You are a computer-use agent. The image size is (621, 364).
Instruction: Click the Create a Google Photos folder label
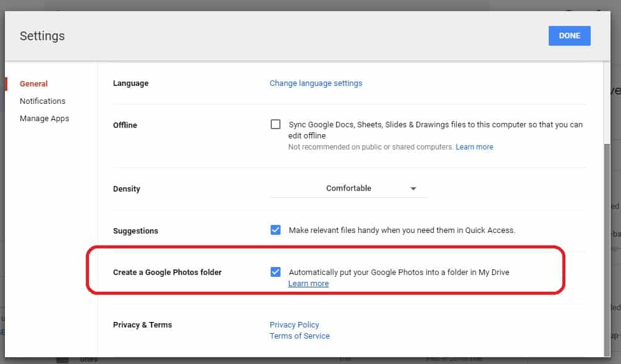167,272
